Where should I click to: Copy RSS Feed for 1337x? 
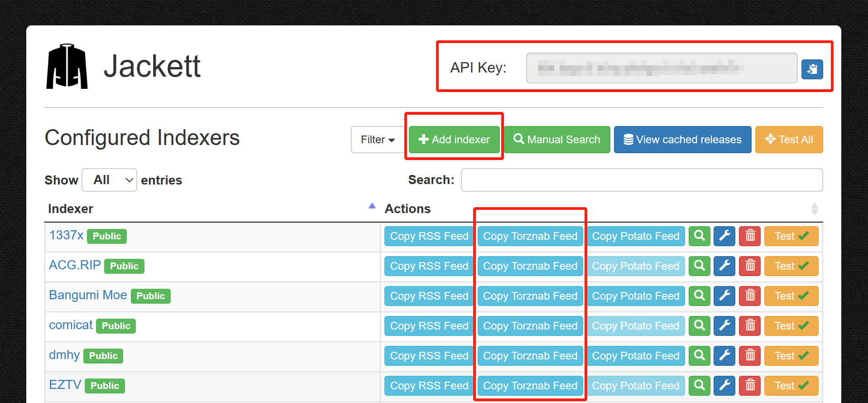click(x=429, y=236)
